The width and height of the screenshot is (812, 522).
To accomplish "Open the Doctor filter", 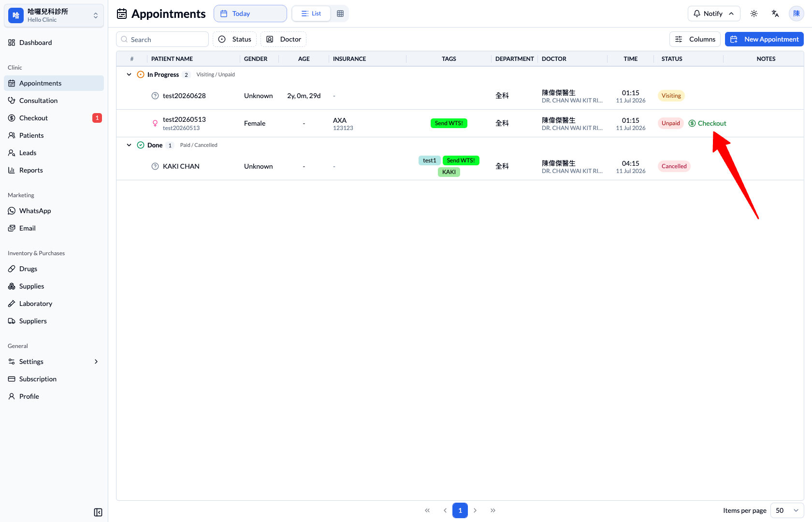I will tap(284, 39).
